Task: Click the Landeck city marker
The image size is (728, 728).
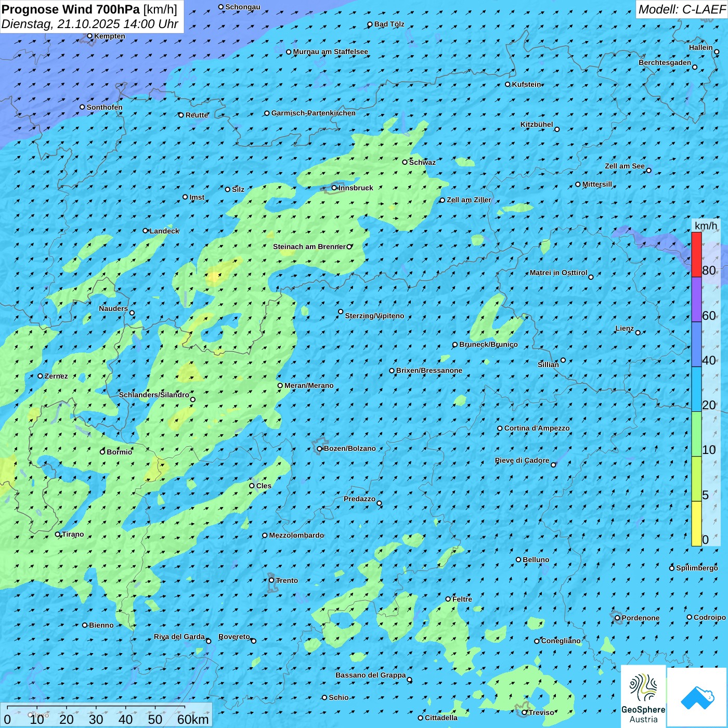Action: [x=146, y=231]
